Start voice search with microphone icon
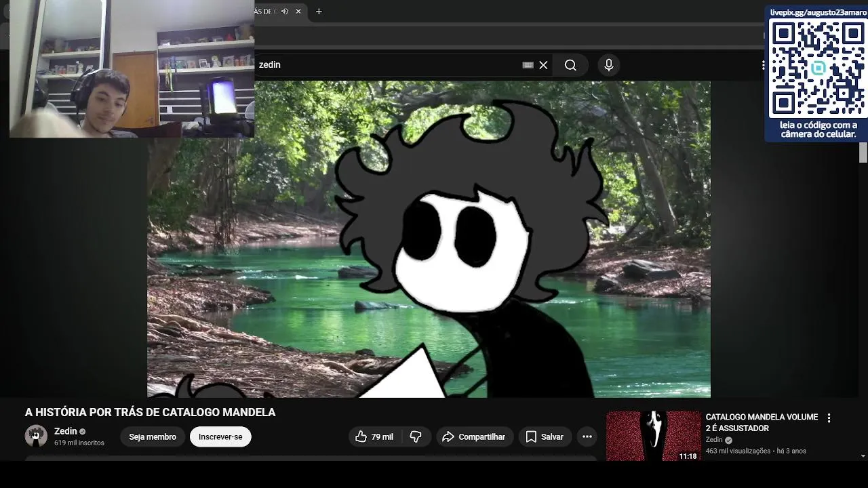Screen dimensions: 868x488 coord(609,65)
